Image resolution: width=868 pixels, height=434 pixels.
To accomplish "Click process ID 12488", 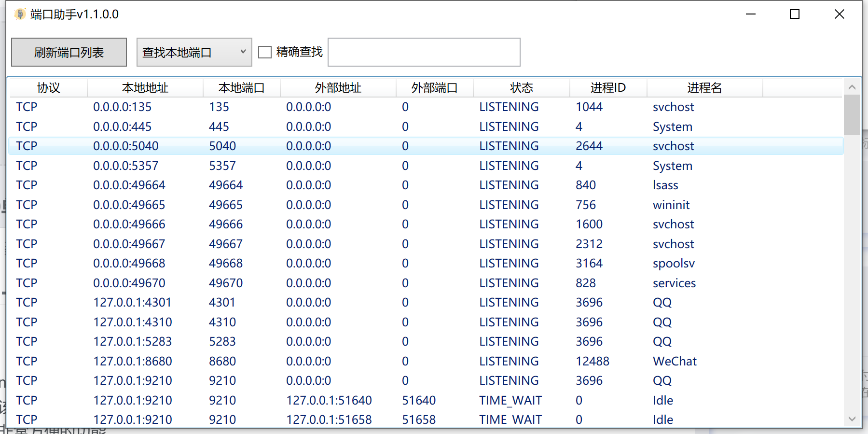I will (592, 361).
